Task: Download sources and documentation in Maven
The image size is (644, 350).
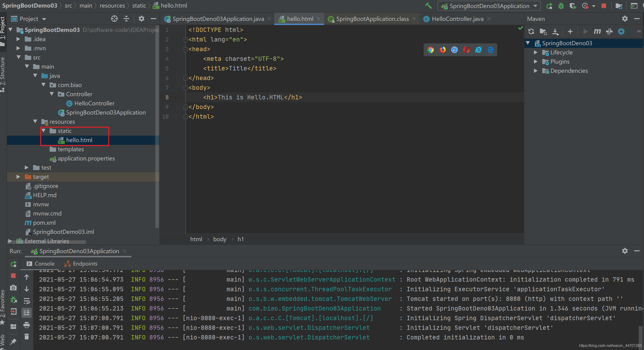Action: click(x=555, y=31)
